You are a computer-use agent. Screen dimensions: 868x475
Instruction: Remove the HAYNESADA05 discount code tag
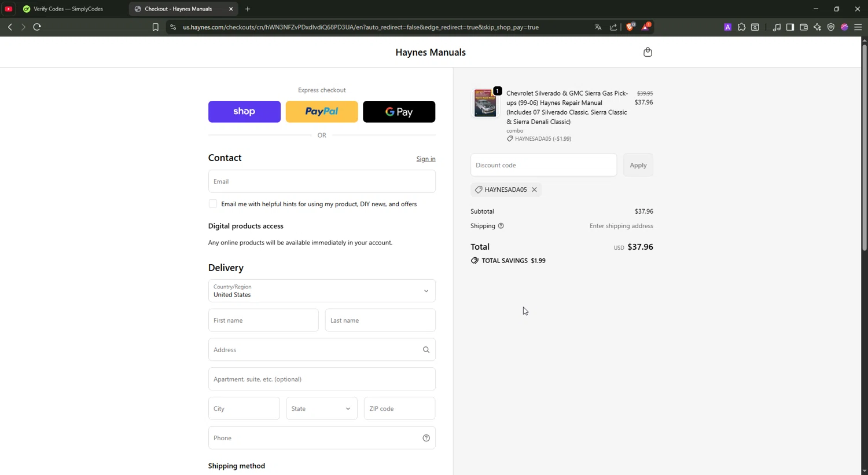coord(534,189)
